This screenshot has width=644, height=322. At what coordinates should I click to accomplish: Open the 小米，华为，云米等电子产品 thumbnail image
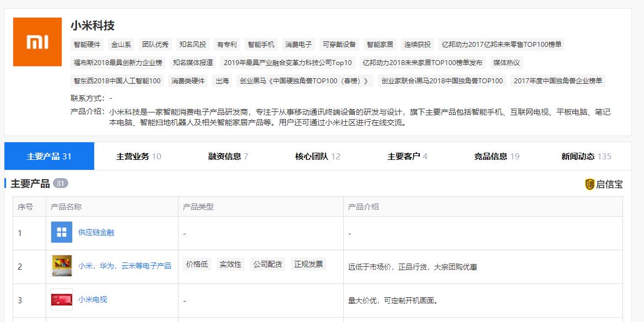62,266
